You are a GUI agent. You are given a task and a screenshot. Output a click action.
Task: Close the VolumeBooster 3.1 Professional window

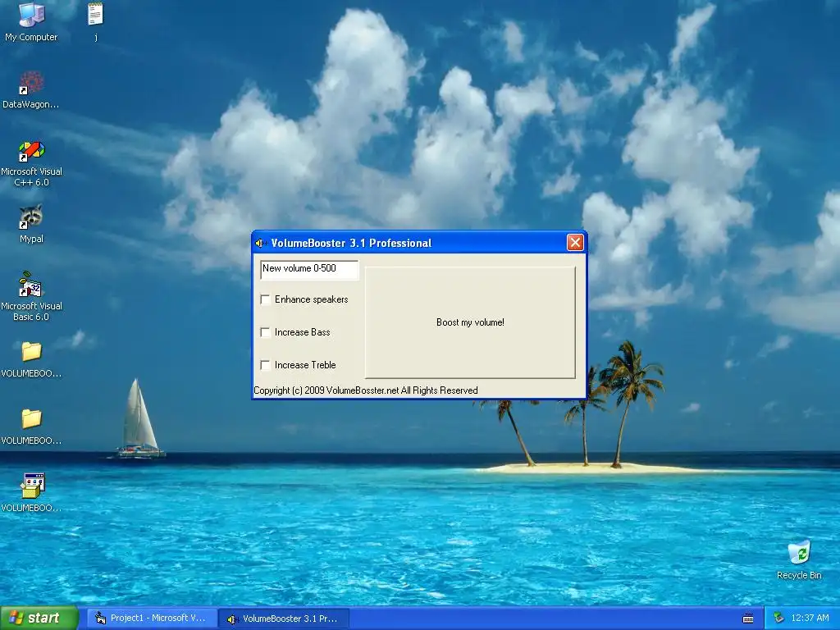tap(575, 243)
